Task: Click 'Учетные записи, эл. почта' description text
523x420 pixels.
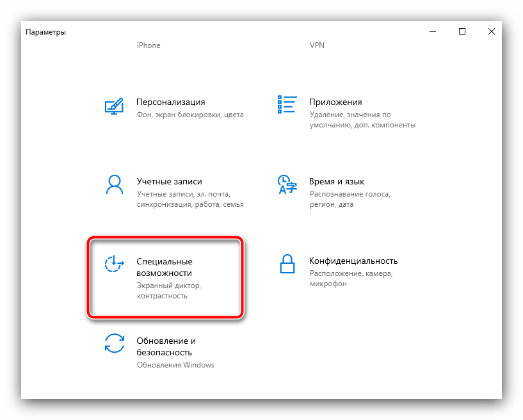Action: click(190, 199)
